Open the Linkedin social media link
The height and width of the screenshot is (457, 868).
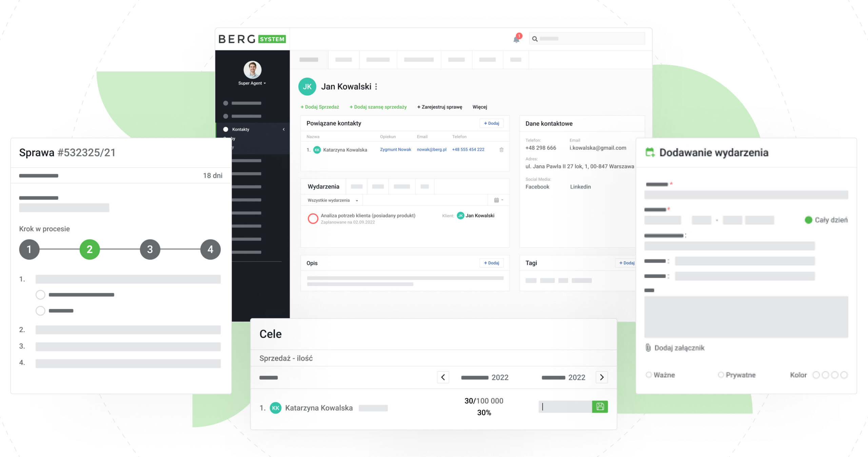[580, 187]
